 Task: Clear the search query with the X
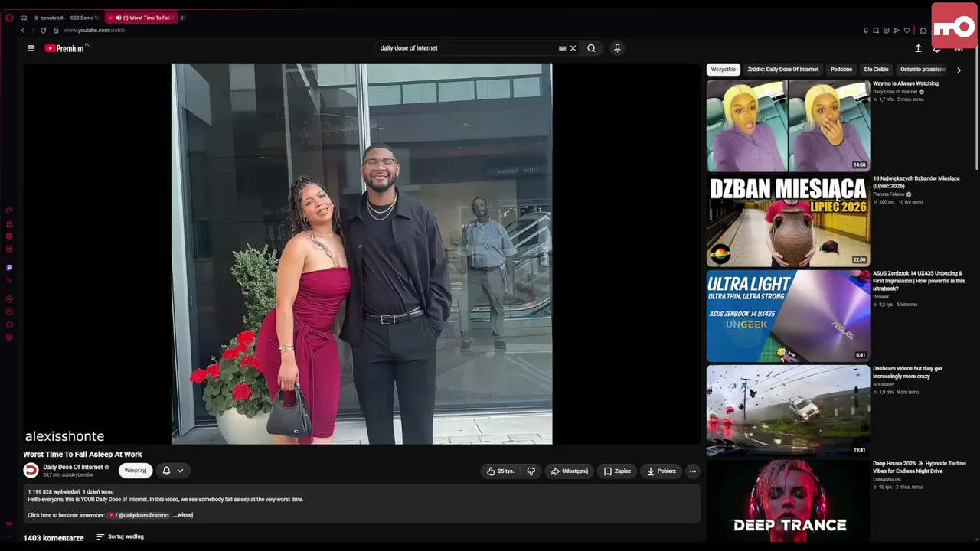tap(573, 48)
